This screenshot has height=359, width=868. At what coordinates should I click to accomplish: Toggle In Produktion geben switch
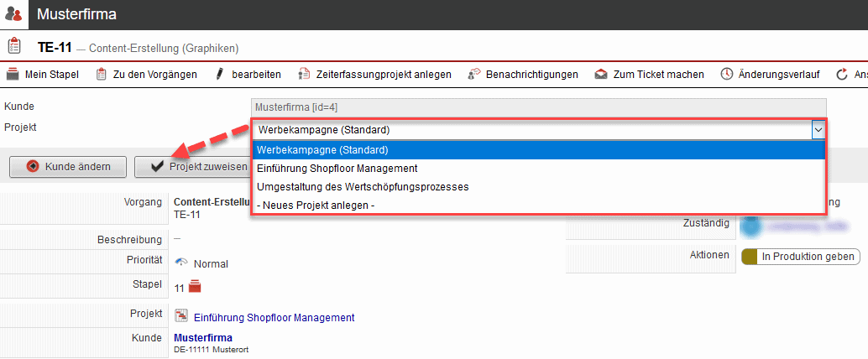[x=750, y=257]
